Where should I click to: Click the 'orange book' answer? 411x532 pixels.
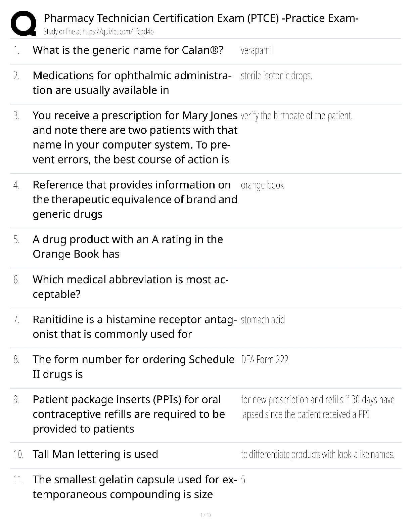point(262,185)
